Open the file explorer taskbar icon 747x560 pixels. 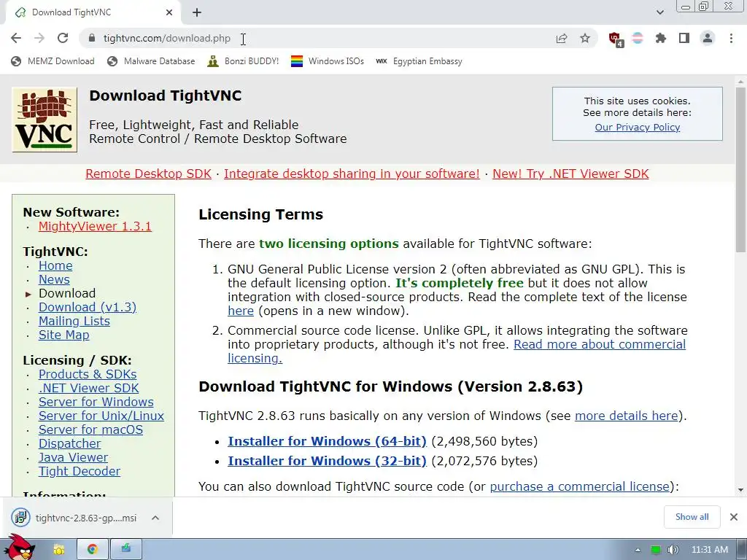click(58, 549)
